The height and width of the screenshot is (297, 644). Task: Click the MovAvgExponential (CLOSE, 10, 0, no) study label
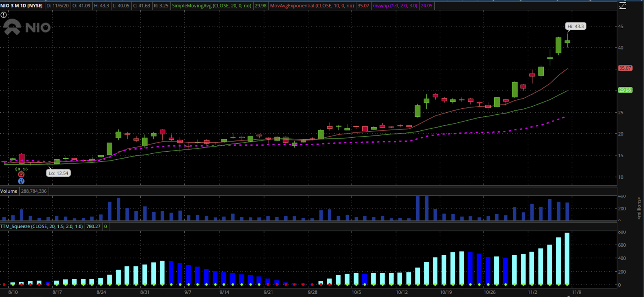(312, 6)
